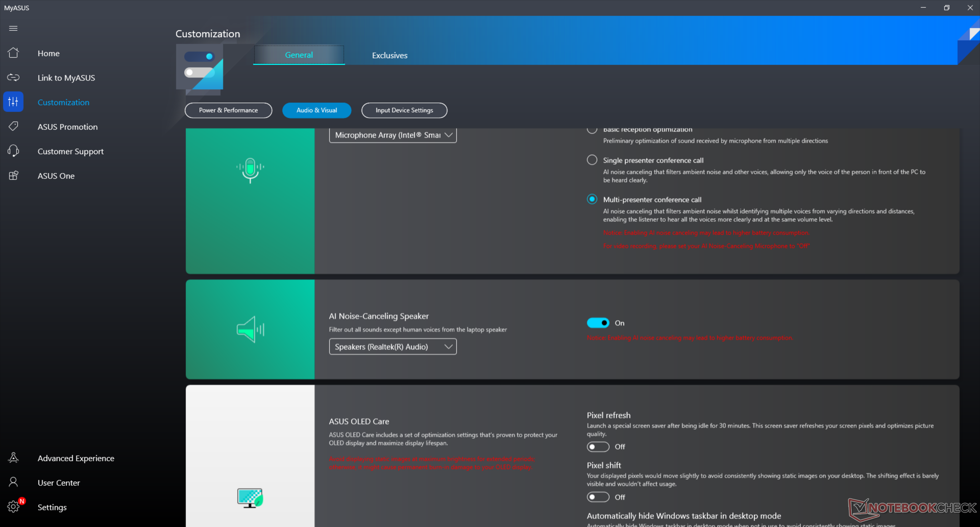980x527 pixels.
Task: Open the Customization page label
Action: click(x=63, y=102)
